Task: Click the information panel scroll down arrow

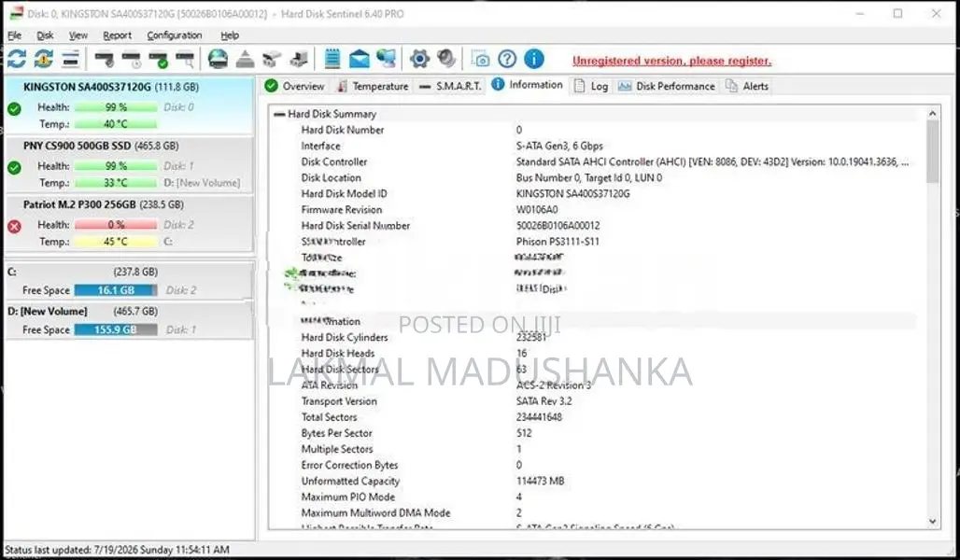Action: [932, 522]
